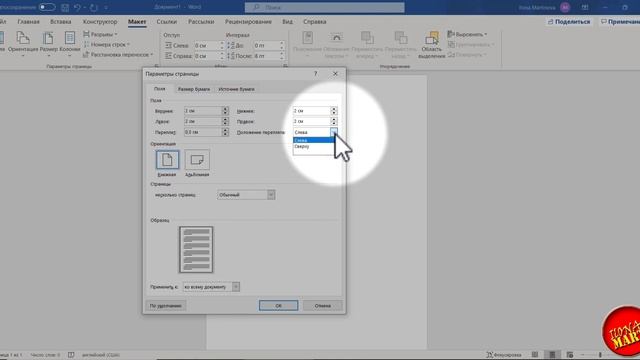Screen dimensions: 640x360
Task: Select the Макет ribbon tab
Action: [x=137, y=22]
